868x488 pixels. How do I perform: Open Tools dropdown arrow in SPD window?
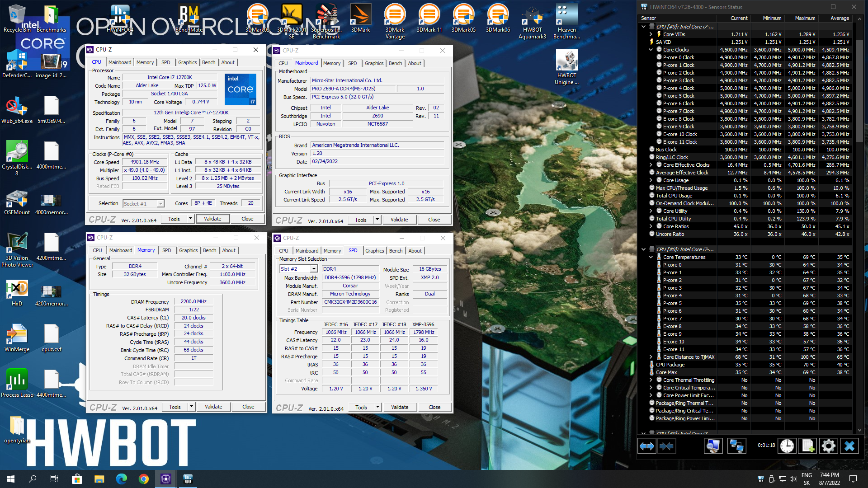pos(377,407)
